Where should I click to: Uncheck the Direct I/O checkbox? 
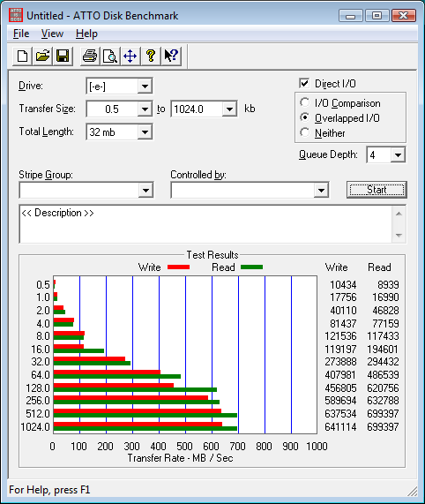click(x=304, y=83)
